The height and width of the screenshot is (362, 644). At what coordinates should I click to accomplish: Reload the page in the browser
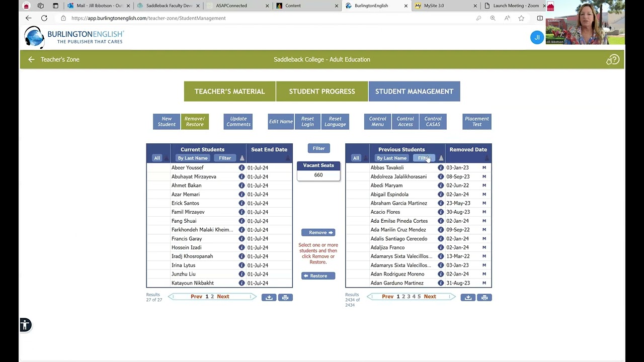click(44, 18)
